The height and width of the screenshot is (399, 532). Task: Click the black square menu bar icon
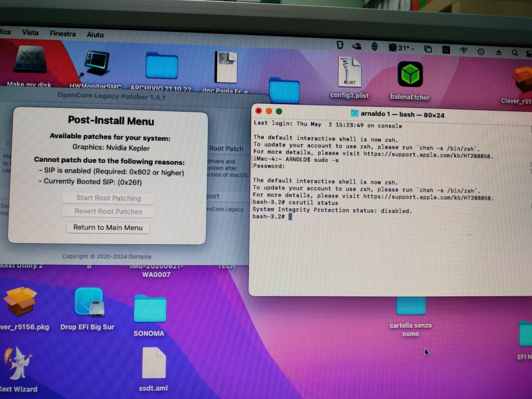point(446,50)
